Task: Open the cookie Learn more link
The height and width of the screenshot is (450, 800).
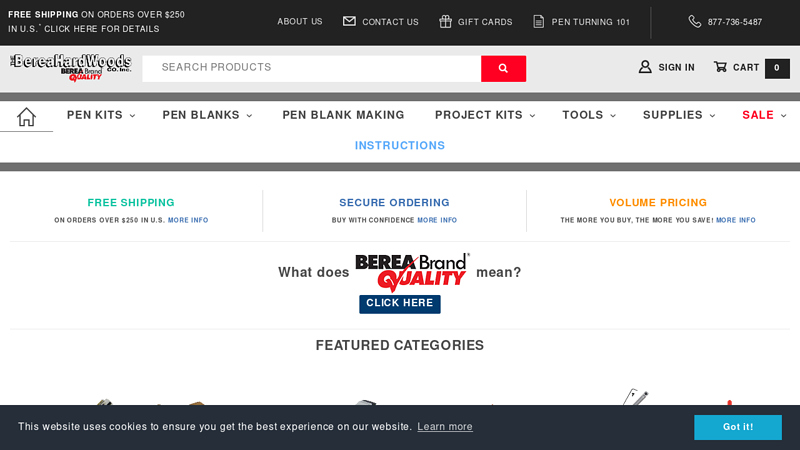Action: pos(445,427)
